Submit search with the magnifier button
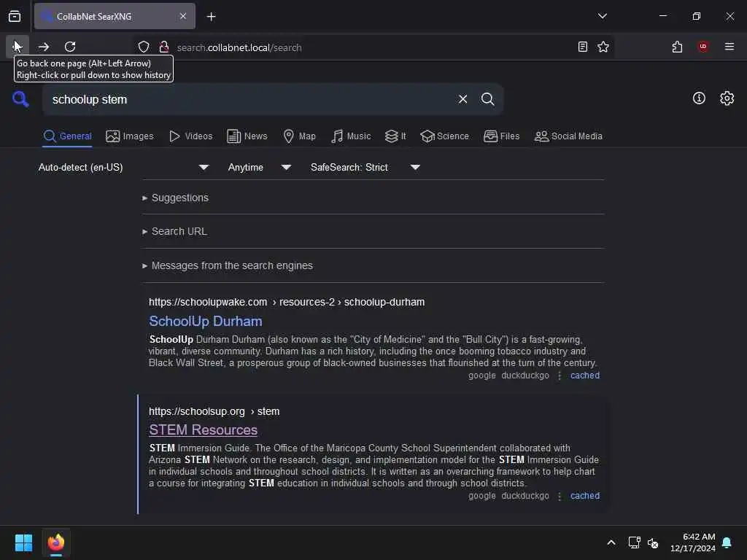Image resolution: width=747 pixels, height=560 pixels. click(487, 99)
